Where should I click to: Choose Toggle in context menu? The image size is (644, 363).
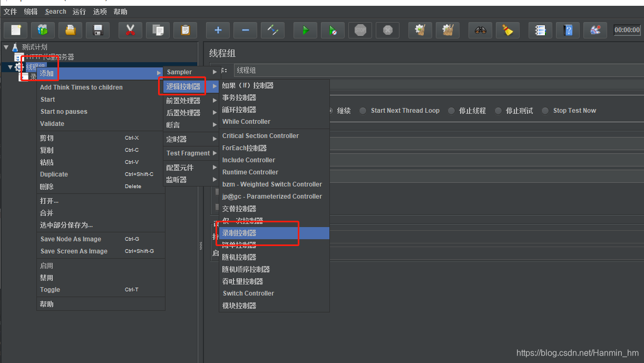(101, 290)
